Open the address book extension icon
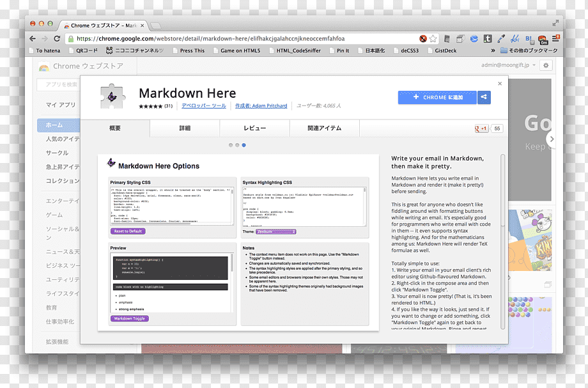 (x=447, y=38)
